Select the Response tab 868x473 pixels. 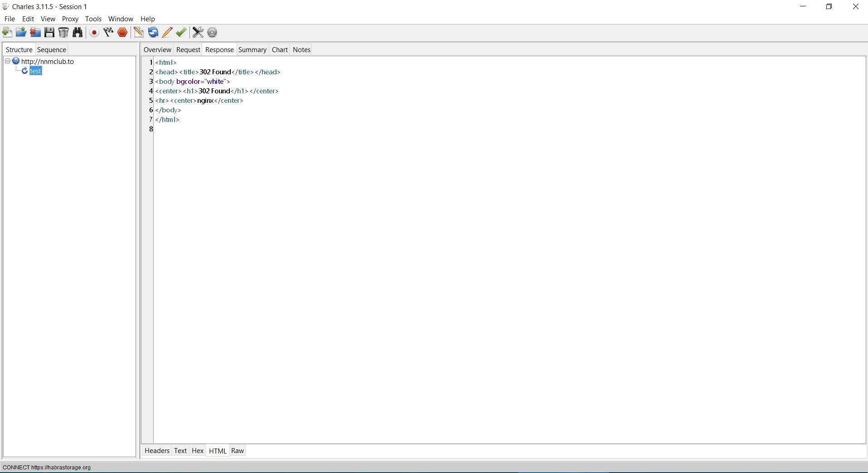pos(219,50)
